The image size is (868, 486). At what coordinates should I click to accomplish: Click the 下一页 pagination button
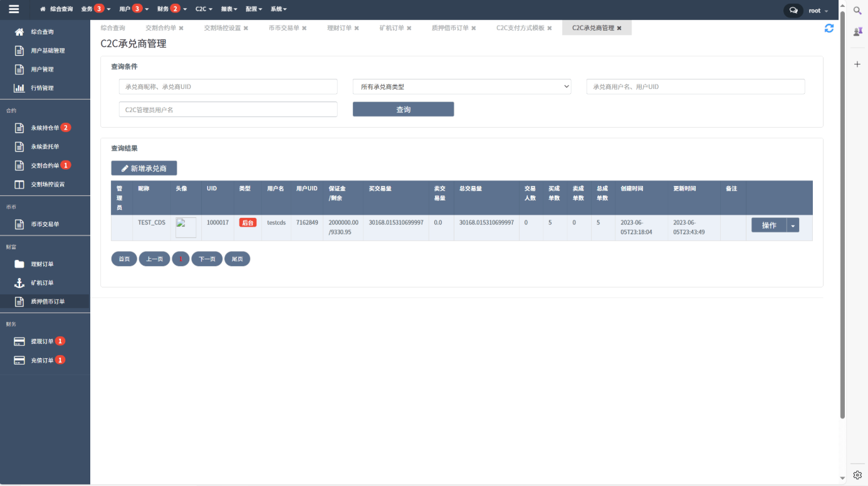(x=207, y=259)
